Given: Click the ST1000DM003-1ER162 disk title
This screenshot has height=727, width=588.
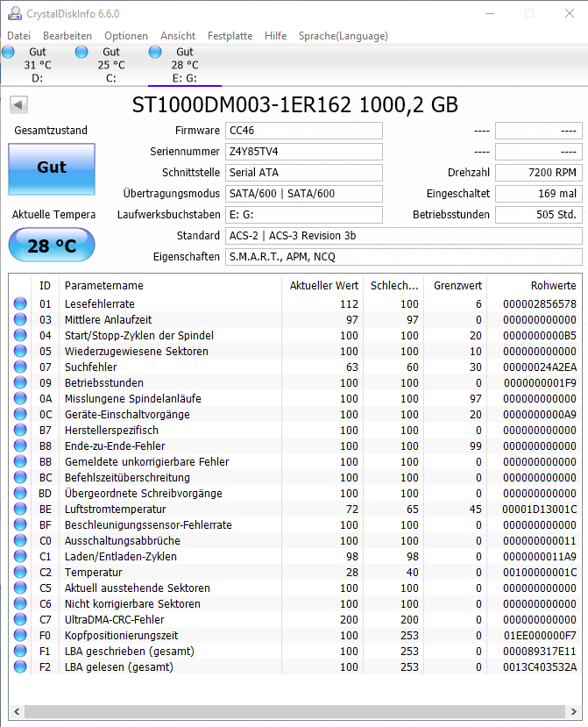Looking at the screenshot, I should click(294, 104).
